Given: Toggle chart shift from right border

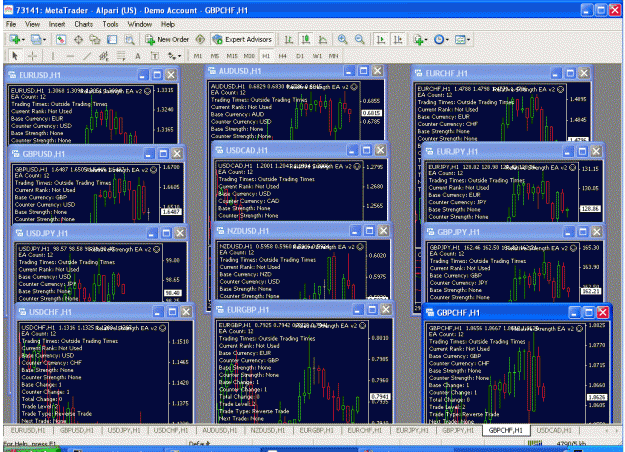Looking at the screenshot, I should pyautogui.click(x=398, y=39).
